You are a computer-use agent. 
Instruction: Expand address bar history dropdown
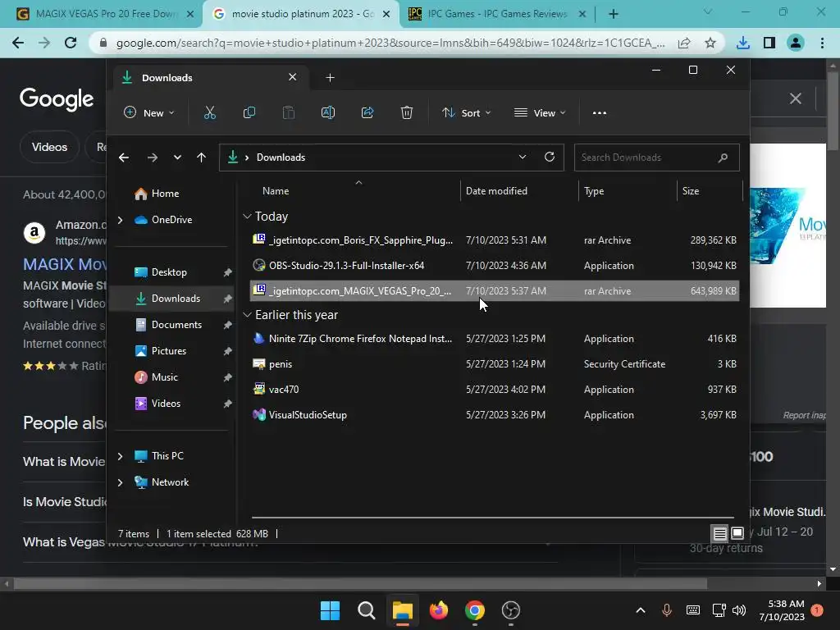click(x=523, y=157)
